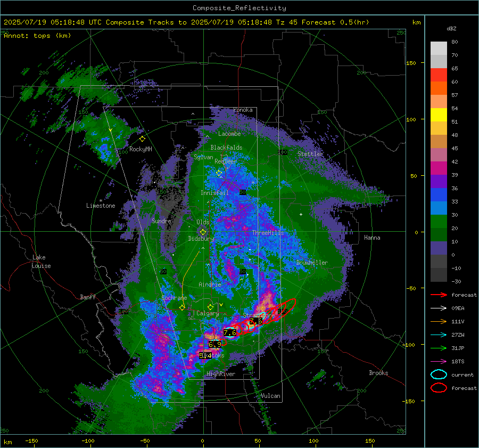The width and height of the screenshot is (479, 448).
Task: Click the Lacombe town label
Action: click(x=229, y=134)
